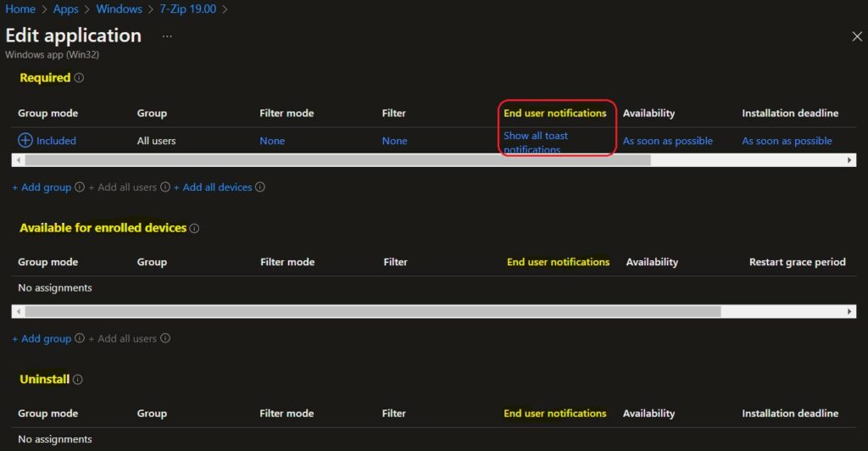The height and width of the screenshot is (451, 868).
Task: Click Group mode header in Required table
Action: point(47,113)
